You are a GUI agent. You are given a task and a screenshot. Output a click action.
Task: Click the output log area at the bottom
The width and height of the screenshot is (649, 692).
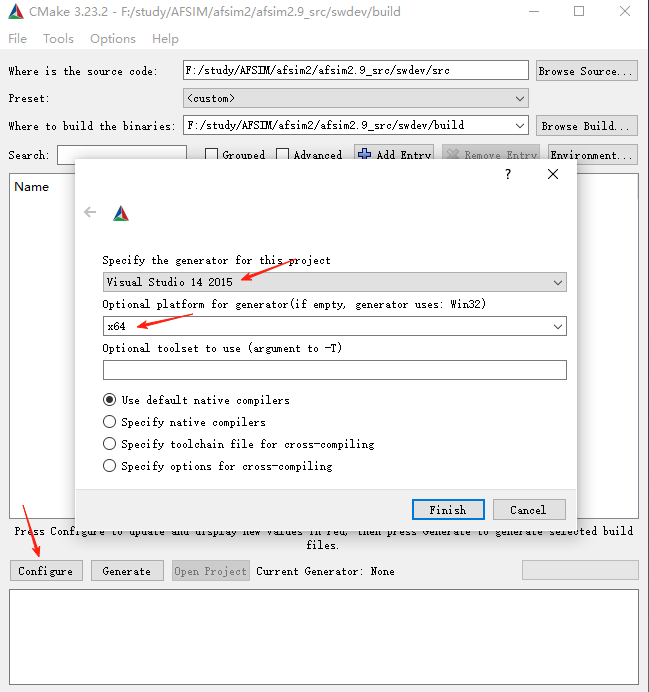click(x=324, y=637)
